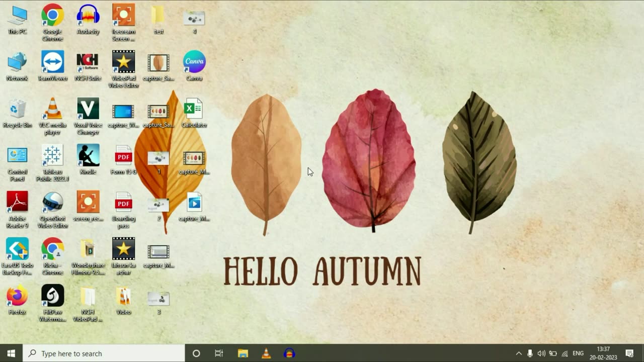Select the Boarding pass PDF file

tap(123, 210)
